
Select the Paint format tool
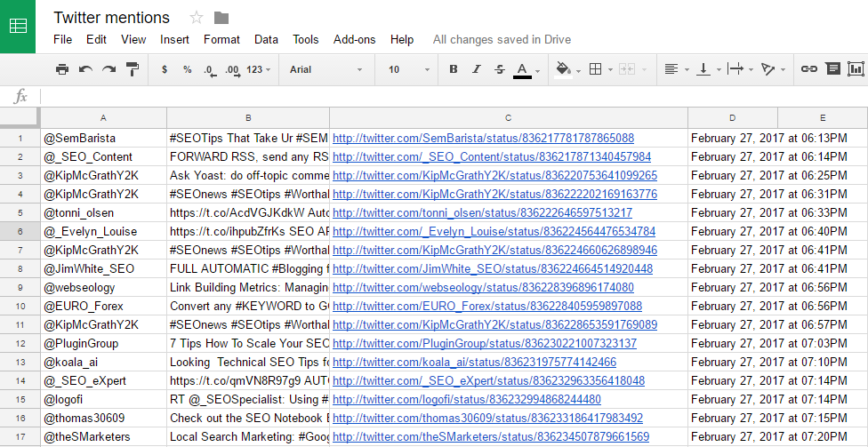click(x=133, y=69)
